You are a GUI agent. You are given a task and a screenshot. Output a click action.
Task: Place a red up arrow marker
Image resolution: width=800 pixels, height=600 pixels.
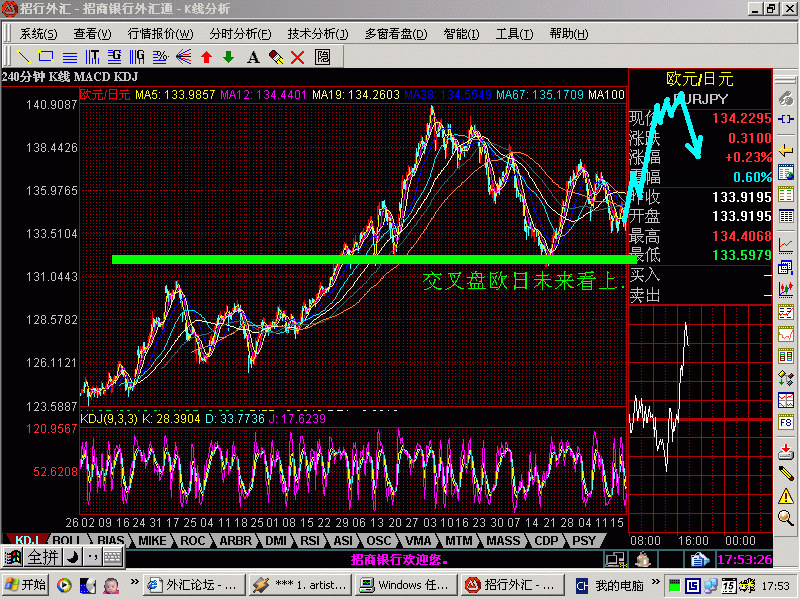pyautogui.click(x=207, y=57)
